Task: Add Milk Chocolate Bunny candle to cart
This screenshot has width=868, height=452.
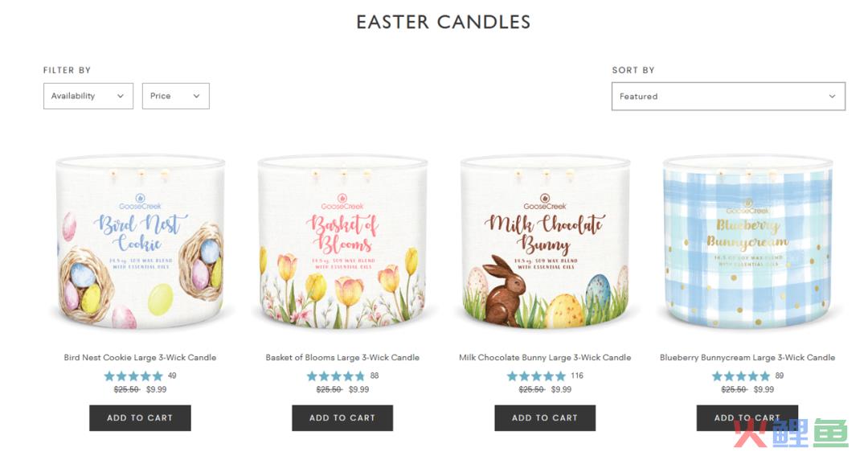Action: [545, 417]
